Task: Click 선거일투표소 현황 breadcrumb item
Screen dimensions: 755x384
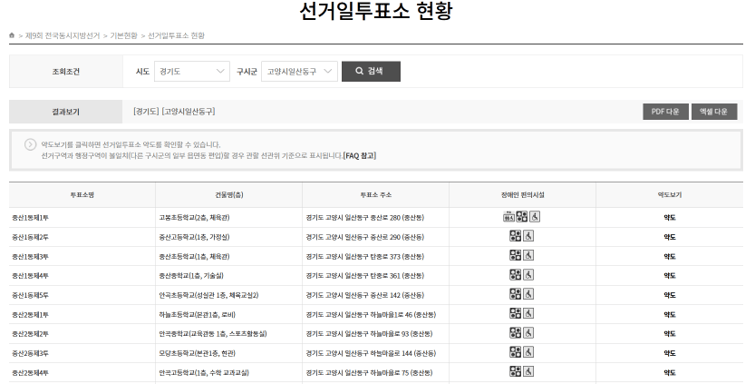Action: (x=176, y=36)
